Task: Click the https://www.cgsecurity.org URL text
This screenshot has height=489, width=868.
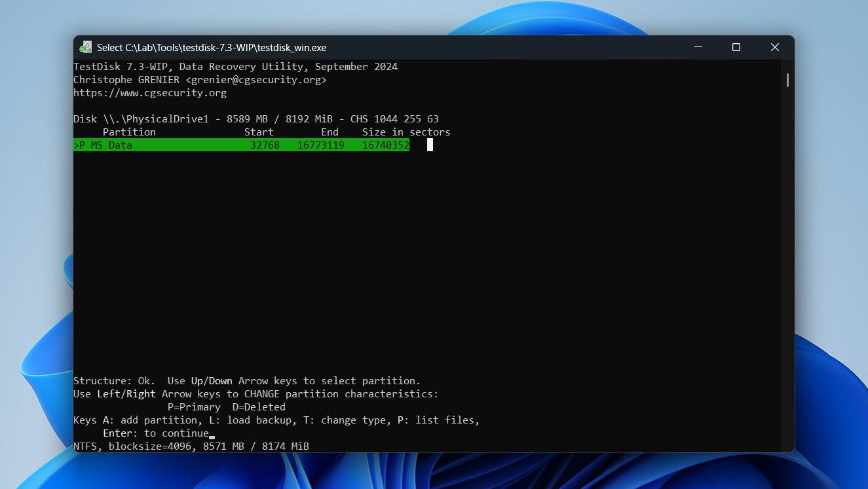Action: 149,93
